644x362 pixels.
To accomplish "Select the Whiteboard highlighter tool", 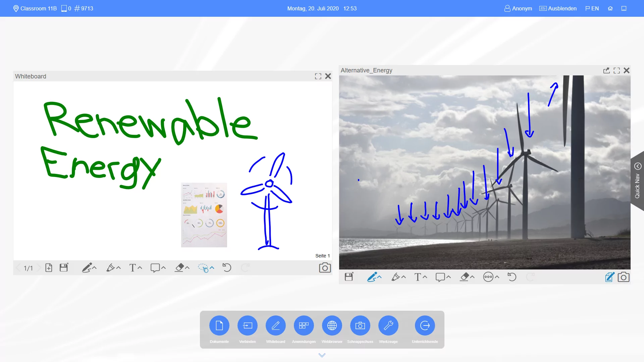I will 110,267.
